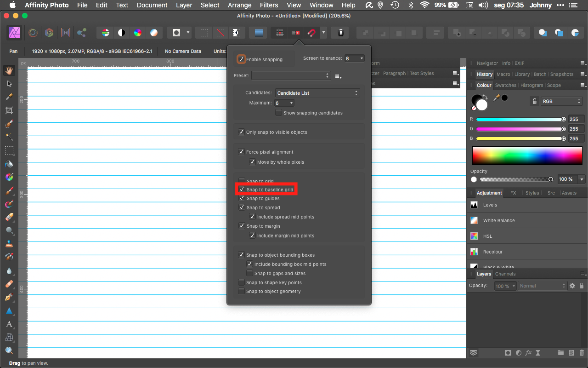
Task: Select the Colour Picker tool
Action: 9,97
